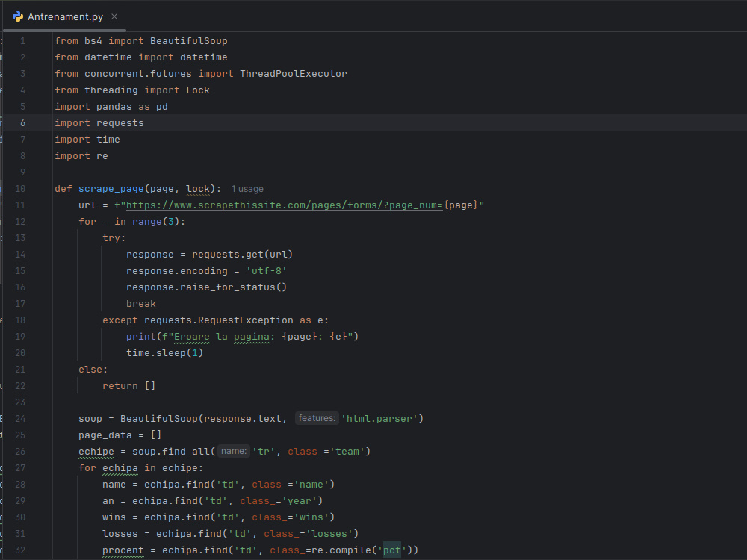Viewport: 747px width, 560px height.
Task: Click the 'year' string on line 29
Action: (x=300, y=501)
